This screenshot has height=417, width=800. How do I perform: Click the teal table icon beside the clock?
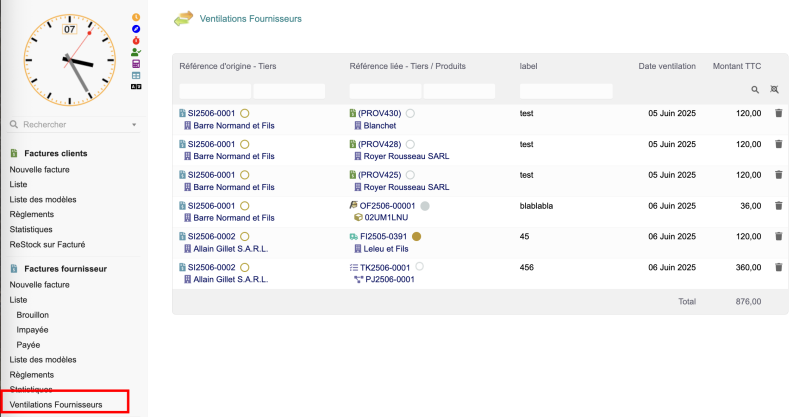coord(136,75)
